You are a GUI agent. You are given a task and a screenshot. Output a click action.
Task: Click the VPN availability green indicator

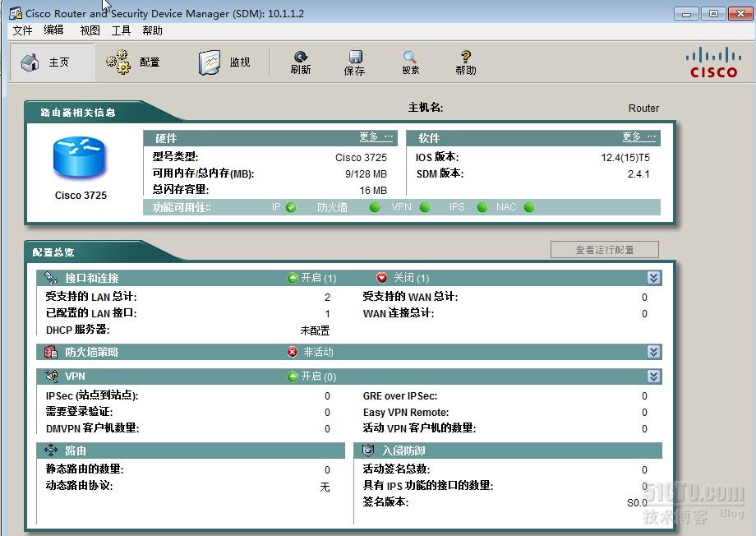[425, 207]
